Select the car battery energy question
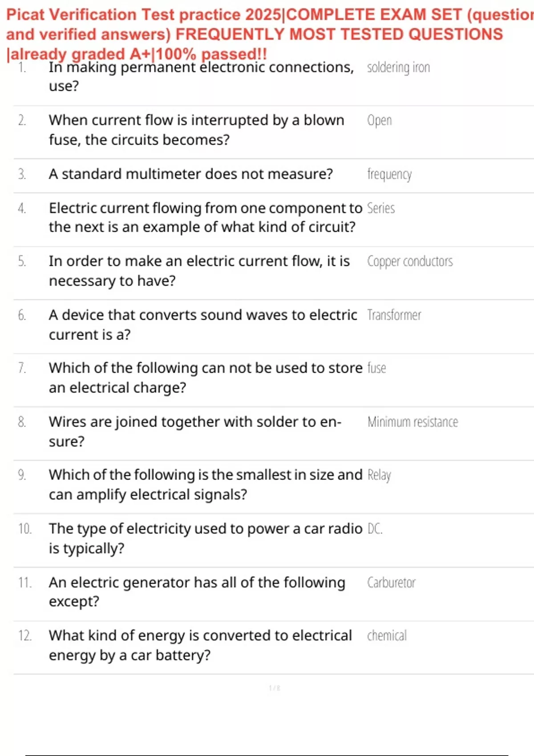 (200, 645)
